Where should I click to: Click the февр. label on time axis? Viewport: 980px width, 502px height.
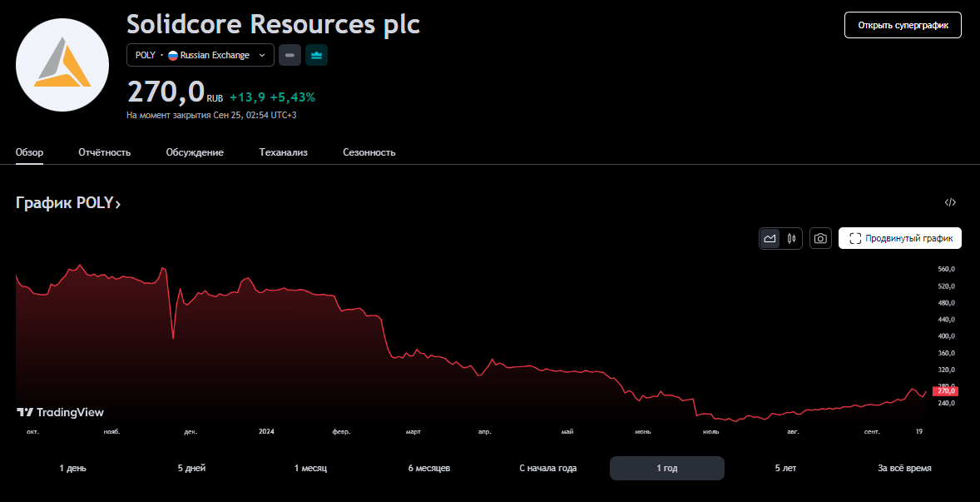(341, 431)
